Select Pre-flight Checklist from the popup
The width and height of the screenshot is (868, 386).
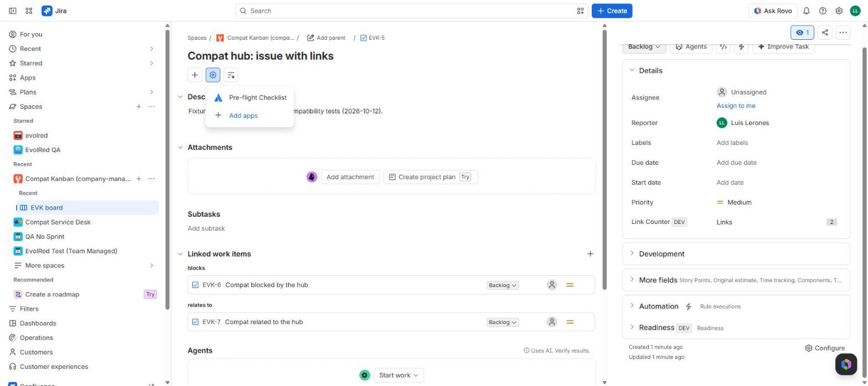[250, 97]
